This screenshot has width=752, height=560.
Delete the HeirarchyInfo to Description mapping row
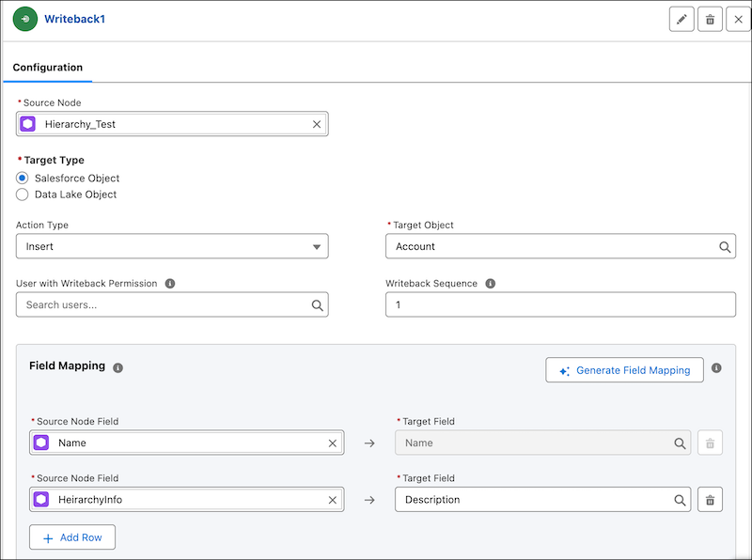point(710,500)
